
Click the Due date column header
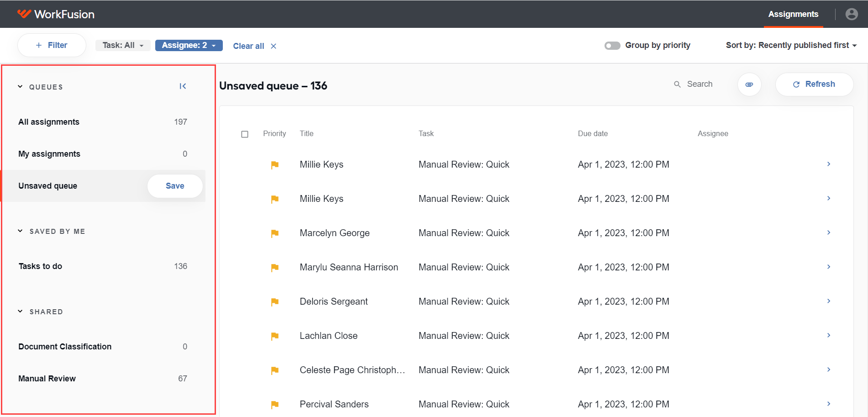coord(593,134)
